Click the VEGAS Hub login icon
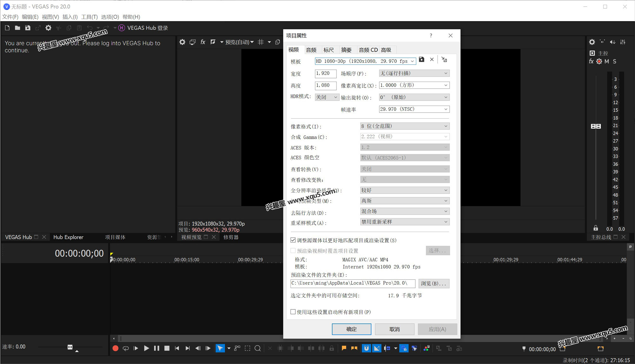This screenshot has height=364, width=635. tap(121, 28)
